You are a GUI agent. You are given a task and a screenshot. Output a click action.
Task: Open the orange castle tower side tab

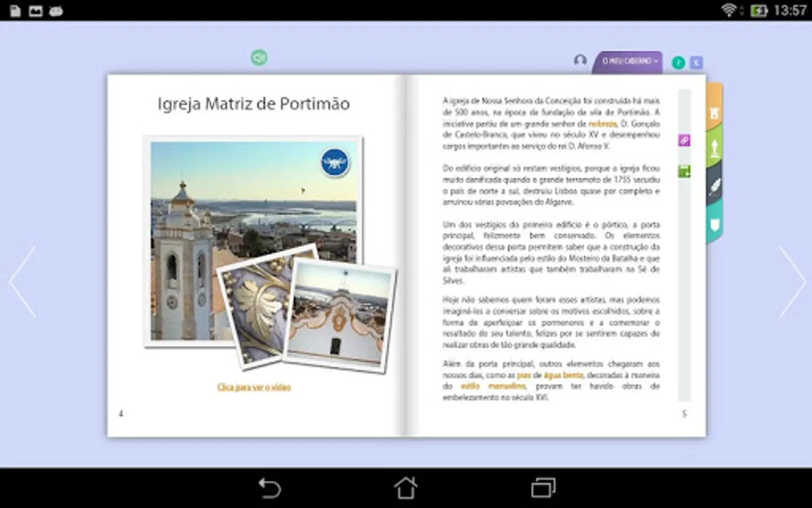(x=714, y=112)
